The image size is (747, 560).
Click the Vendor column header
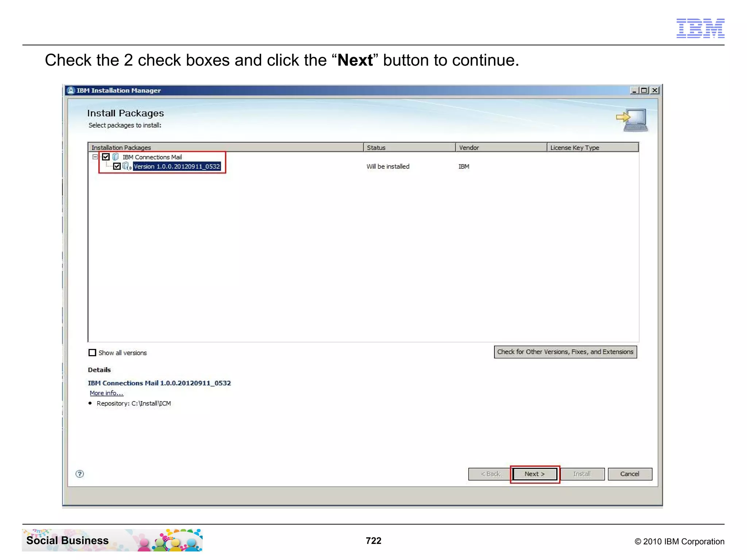[x=501, y=147]
